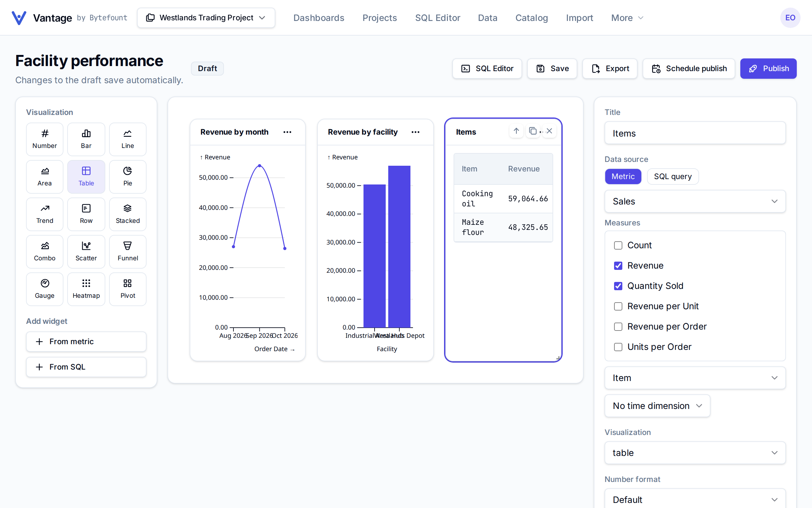Open the Westlands Trading Project selector

point(206,18)
